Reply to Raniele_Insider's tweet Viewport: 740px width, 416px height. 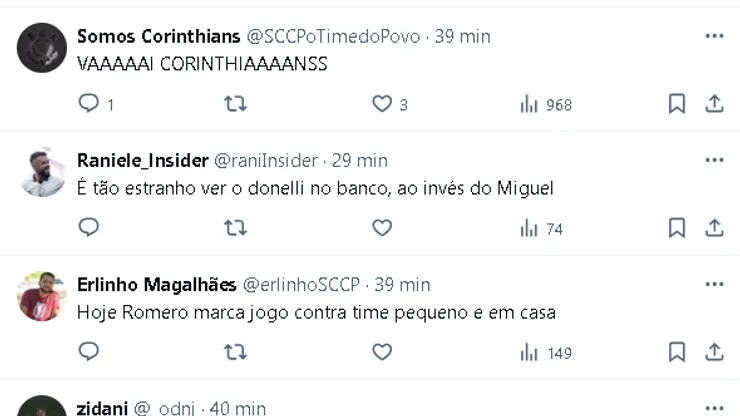89,228
